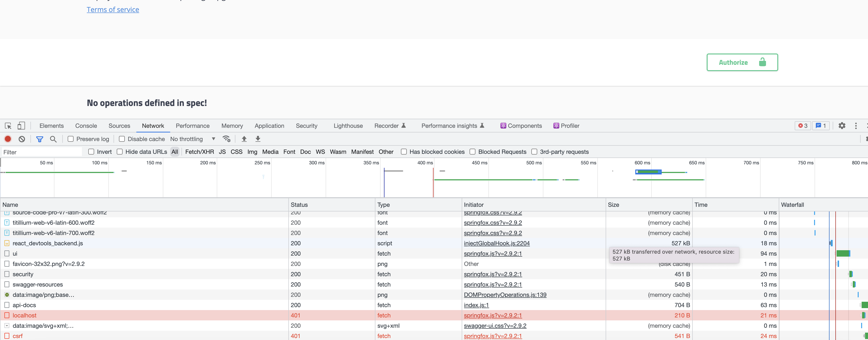The height and width of the screenshot is (340, 868).
Task: Open the Application tab
Action: 269,126
